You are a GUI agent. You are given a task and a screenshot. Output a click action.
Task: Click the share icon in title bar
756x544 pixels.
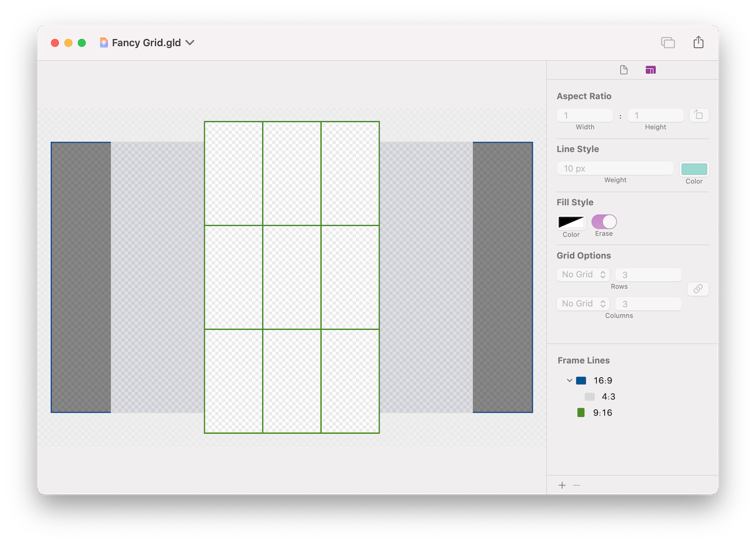[x=698, y=42]
